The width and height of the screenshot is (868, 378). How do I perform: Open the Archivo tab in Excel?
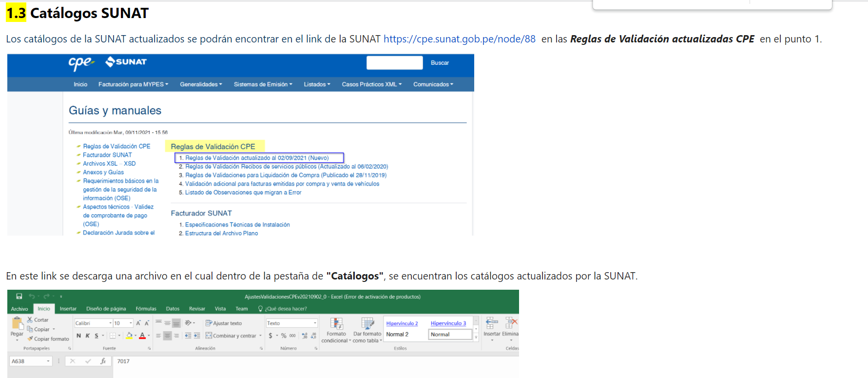tap(19, 309)
